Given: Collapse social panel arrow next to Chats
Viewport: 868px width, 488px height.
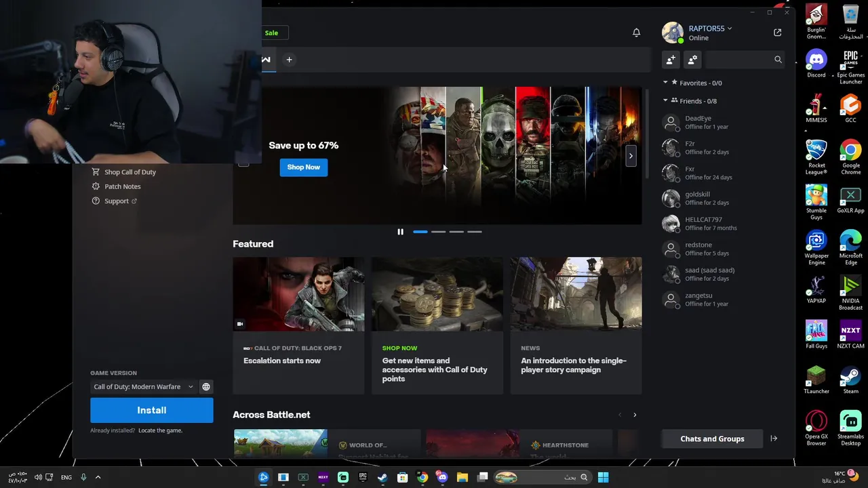Looking at the screenshot, I should [x=774, y=439].
